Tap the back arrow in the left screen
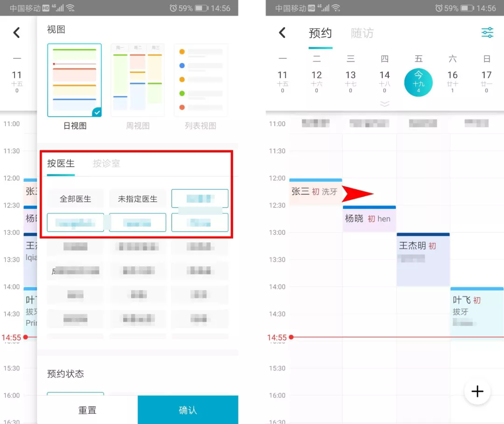504x424 pixels. click(x=17, y=33)
